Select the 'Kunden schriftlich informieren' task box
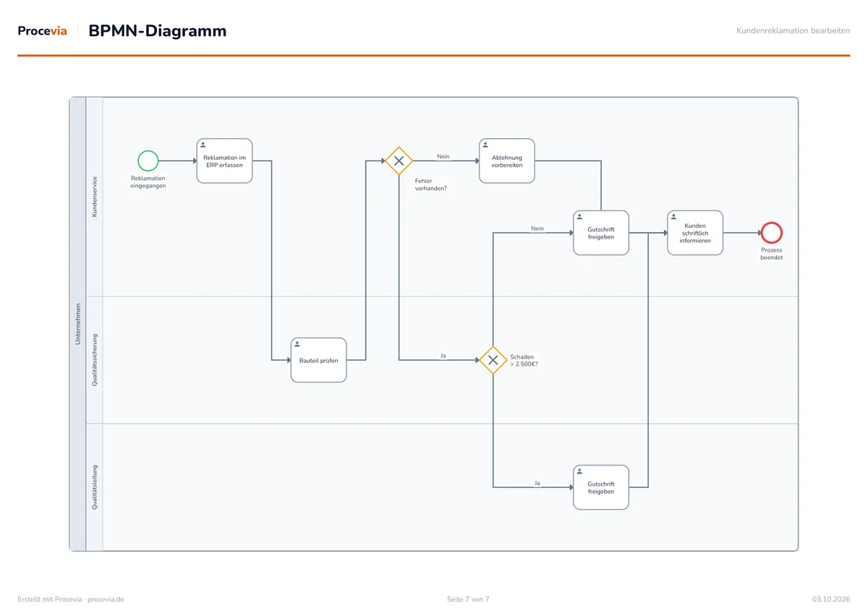 tap(694, 233)
